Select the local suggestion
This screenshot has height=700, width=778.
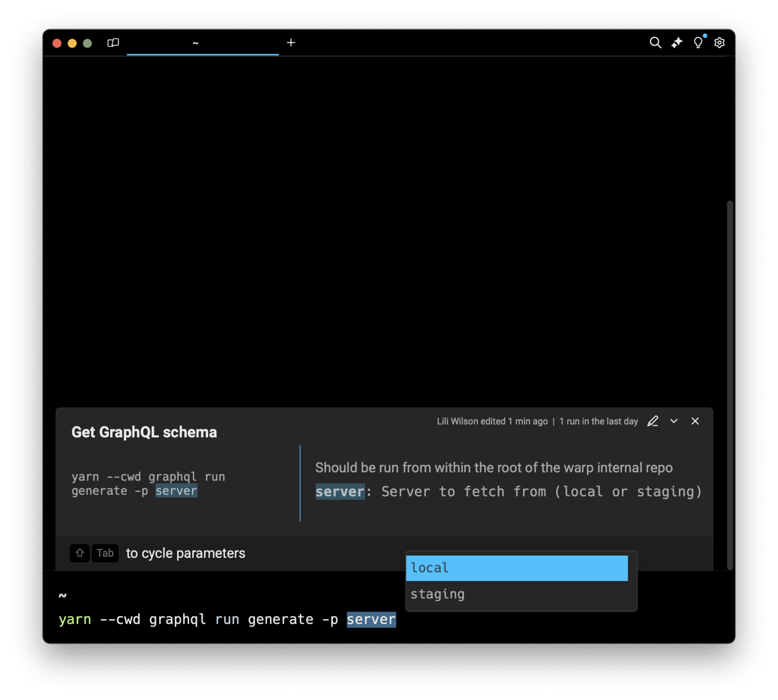(516, 568)
